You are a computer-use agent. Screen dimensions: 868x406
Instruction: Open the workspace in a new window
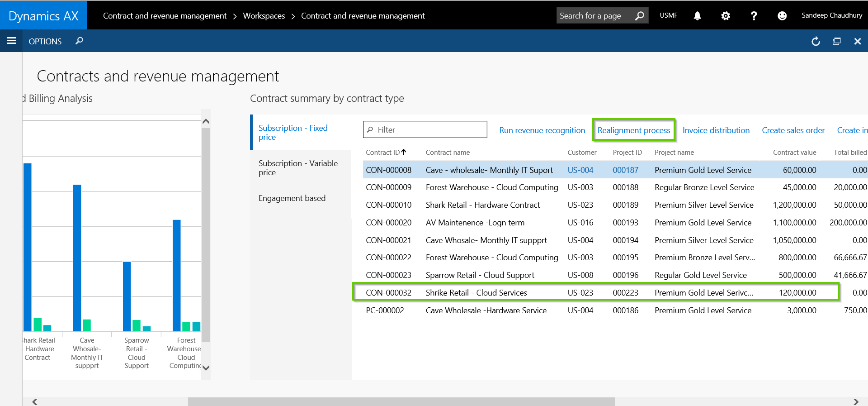point(837,41)
